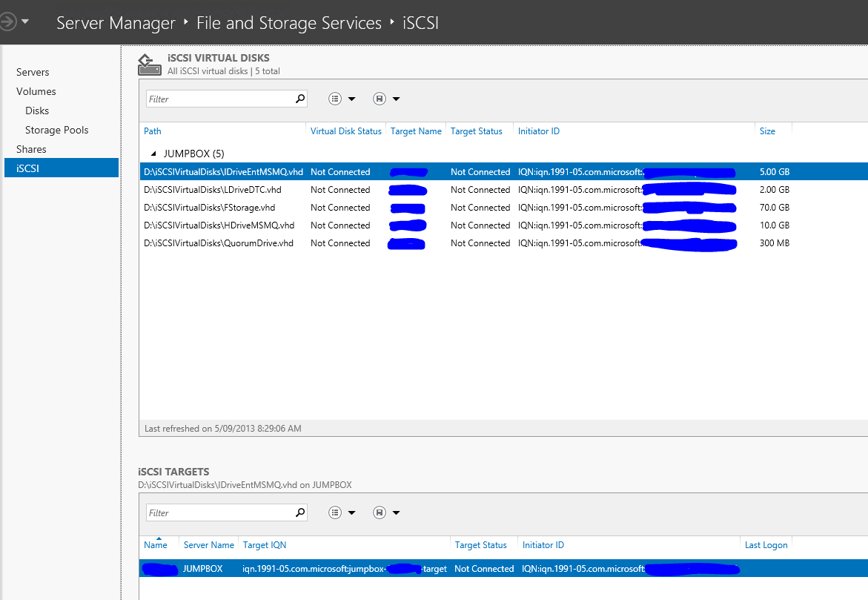
Task: Click the back navigation arrow at top left
Action: 7,20
